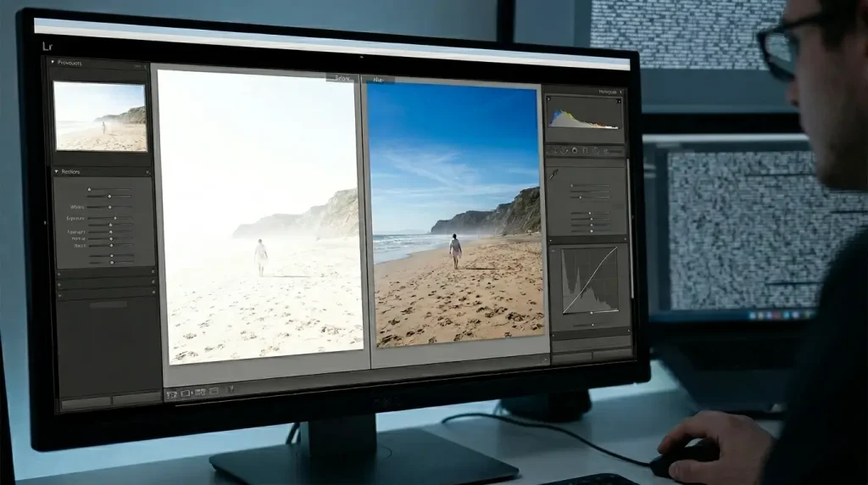The image size is (868, 485).
Task: Adjust the slider under the tone curve graph
Action: coord(593,325)
